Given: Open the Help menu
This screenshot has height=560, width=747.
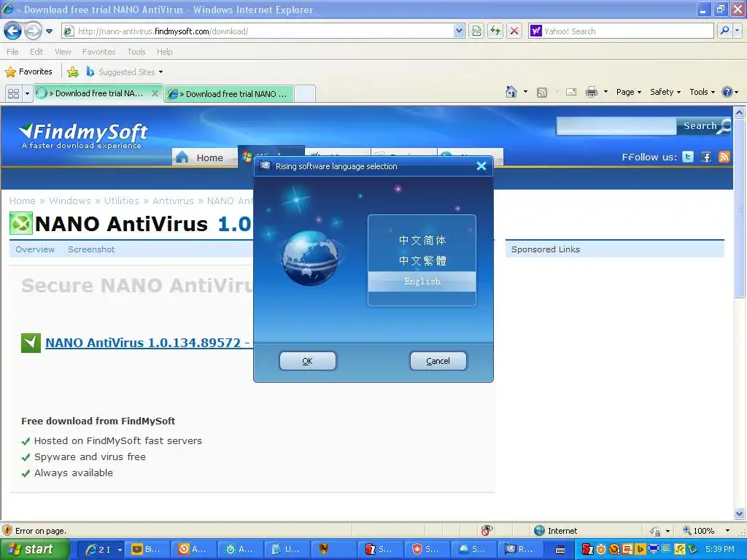Looking at the screenshot, I should click(164, 52).
